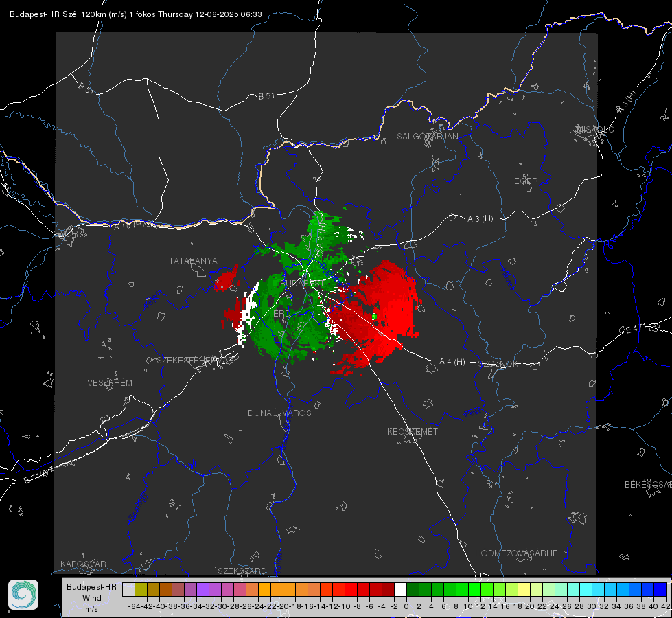Click the TATABÁNYA city label
Screen dimensions: 672x618
point(193,261)
